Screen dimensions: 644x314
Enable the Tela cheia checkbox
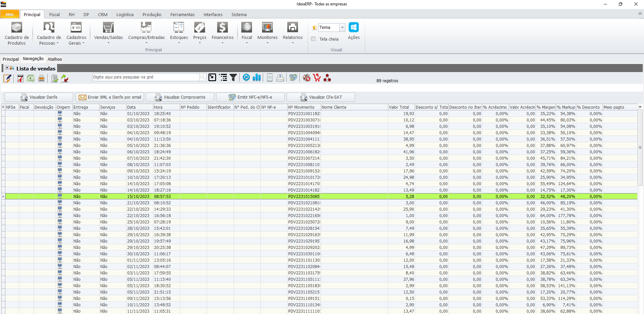pyautogui.click(x=313, y=39)
